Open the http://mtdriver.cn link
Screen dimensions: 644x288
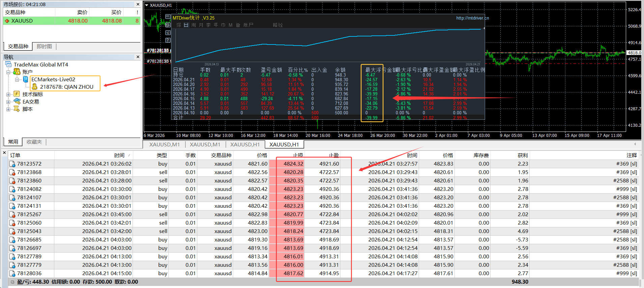[x=472, y=18]
